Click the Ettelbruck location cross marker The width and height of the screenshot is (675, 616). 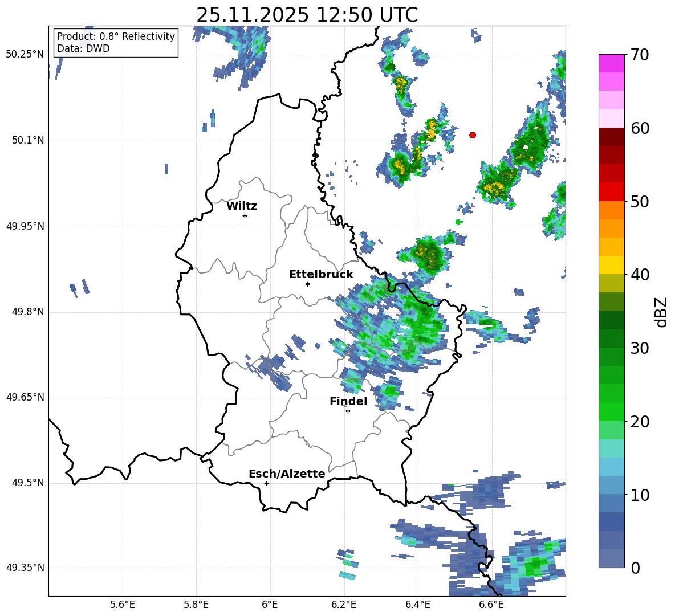[x=307, y=284]
